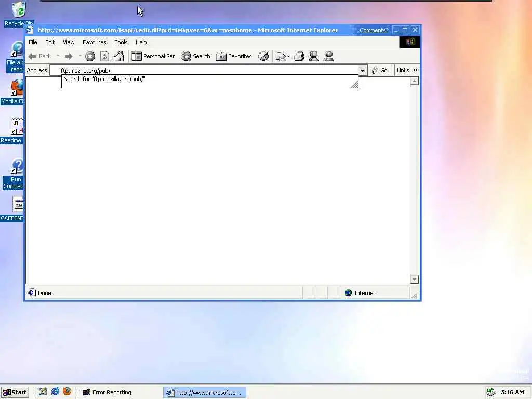The height and width of the screenshot is (399, 532).
Task: Expand the Links chevron overflow
Action: [415, 70]
